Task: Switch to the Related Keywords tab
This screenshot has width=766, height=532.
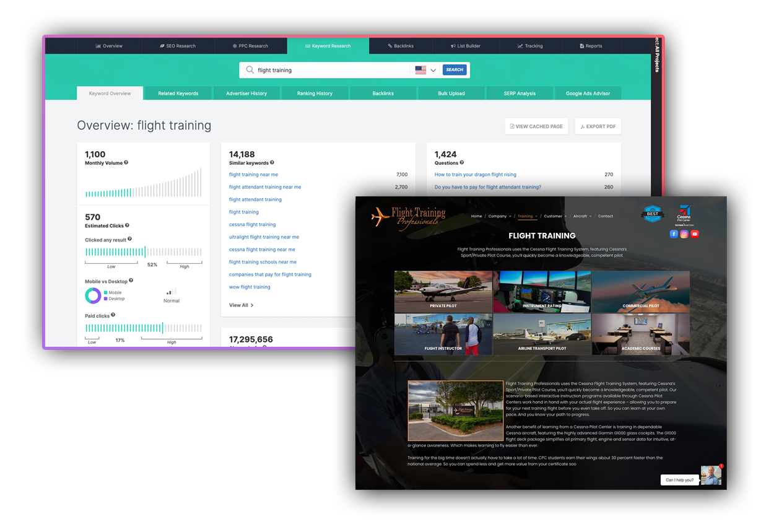Action: [178, 93]
